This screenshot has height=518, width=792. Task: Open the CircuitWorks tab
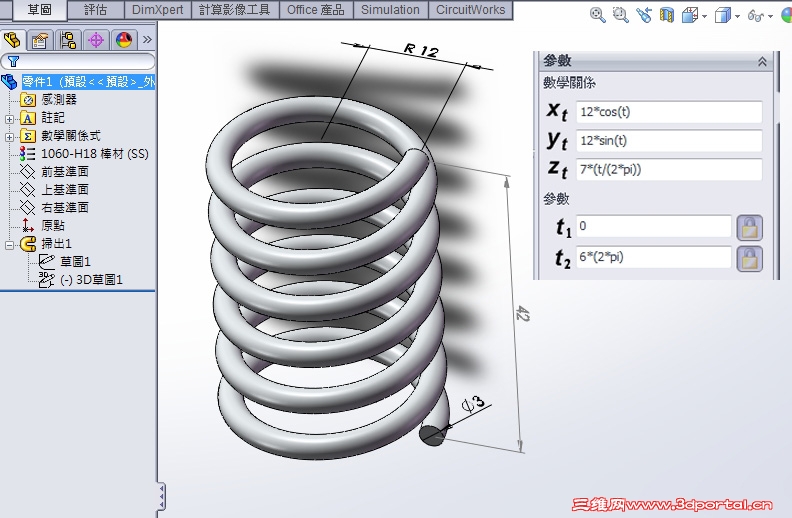coord(470,10)
